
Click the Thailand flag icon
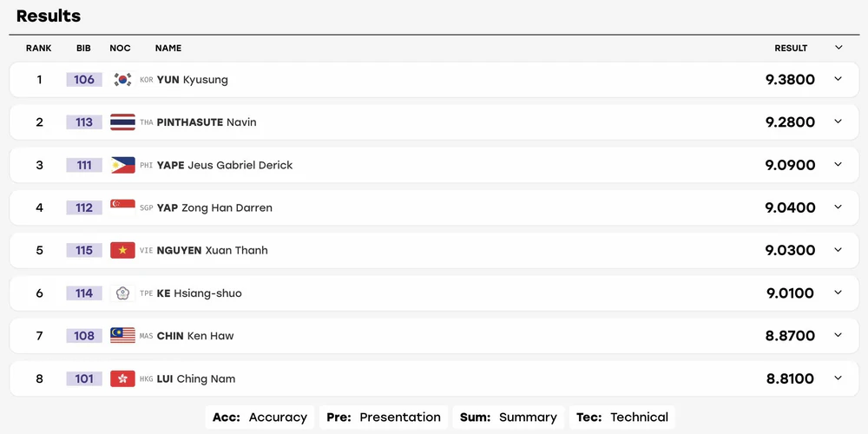tap(122, 122)
